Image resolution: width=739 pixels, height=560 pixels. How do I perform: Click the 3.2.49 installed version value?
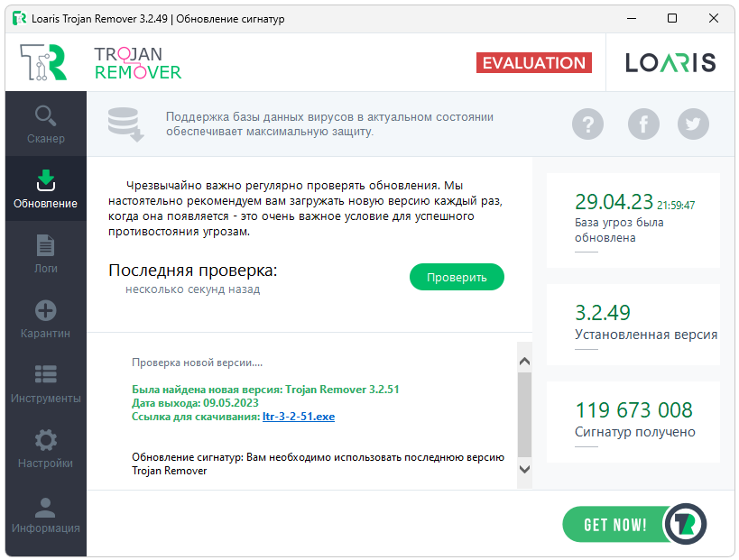[603, 313]
